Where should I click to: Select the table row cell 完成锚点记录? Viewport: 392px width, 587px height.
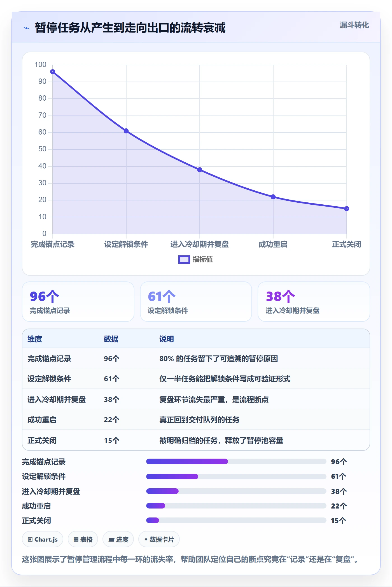point(49,359)
